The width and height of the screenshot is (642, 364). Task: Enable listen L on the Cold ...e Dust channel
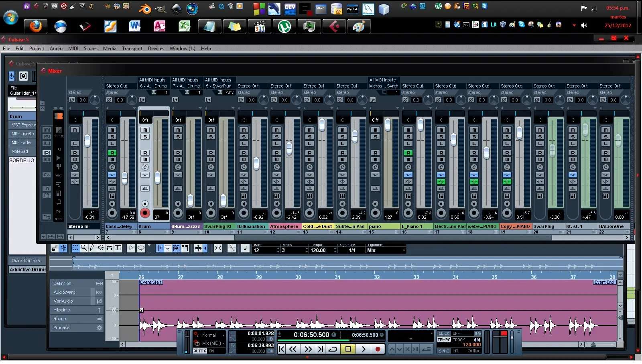(309, 144)
